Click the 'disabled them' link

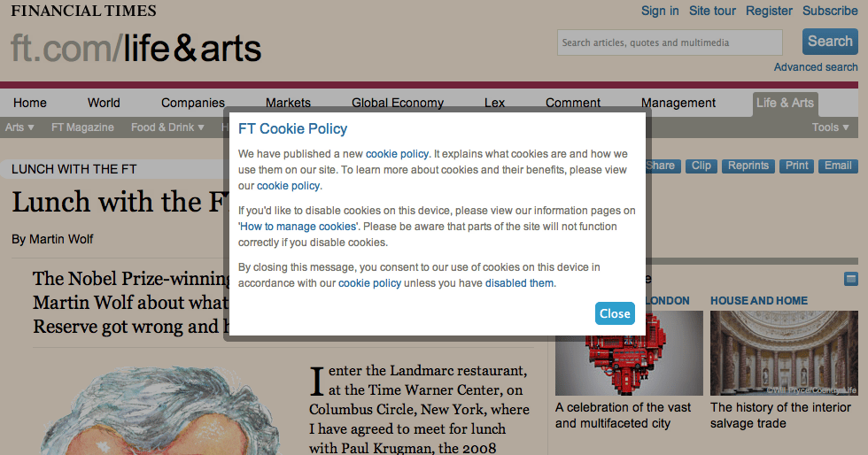519,283
